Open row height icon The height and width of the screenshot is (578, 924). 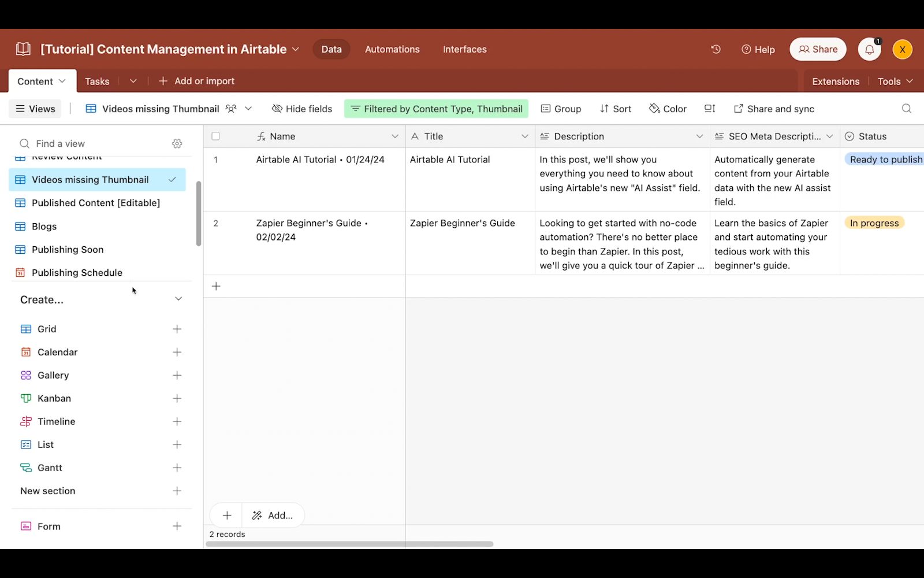click(x=710, y=109)
